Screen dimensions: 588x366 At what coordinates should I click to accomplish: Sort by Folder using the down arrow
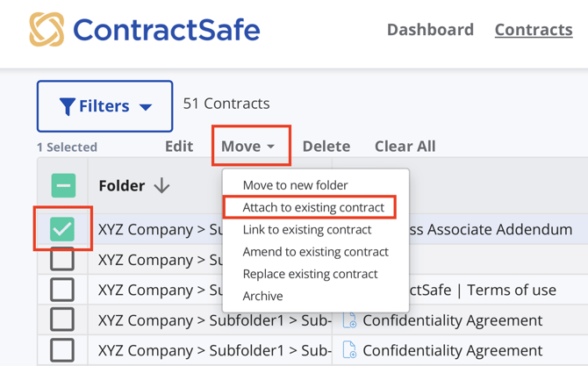[162, 186]
